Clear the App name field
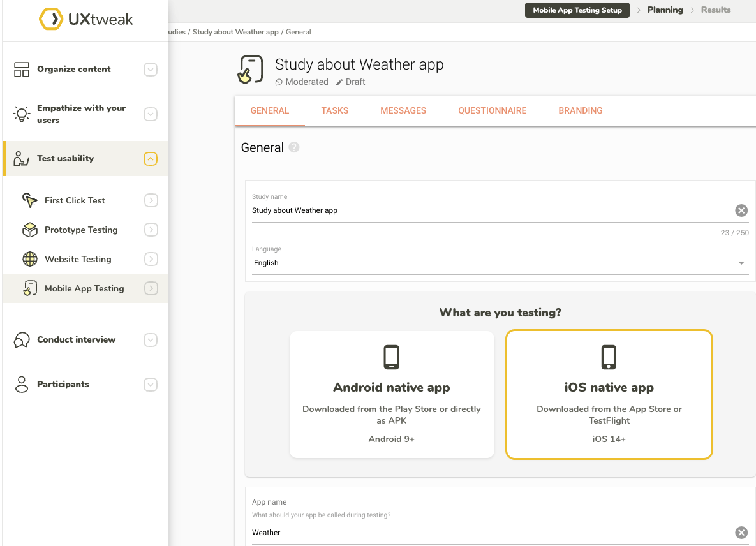Image resolution: width=756 pixels, height=546 pixels. [x=741, y=533]
